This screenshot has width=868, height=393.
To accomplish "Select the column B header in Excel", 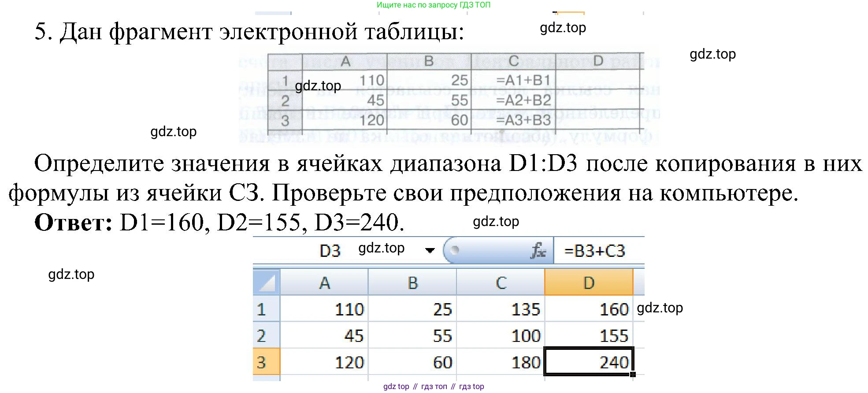I will pyautogui.click(x=412, y=282).
